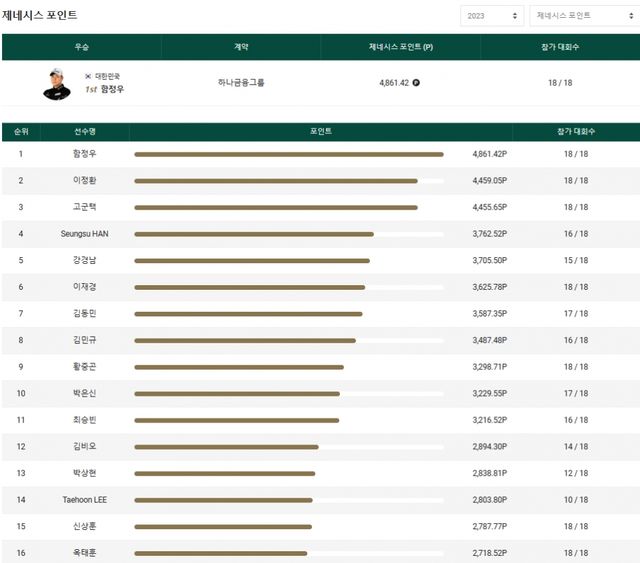The height and width of the screenshot is (563, 640).
Task: Open the winner's profile photo
Action: (57, 84)
